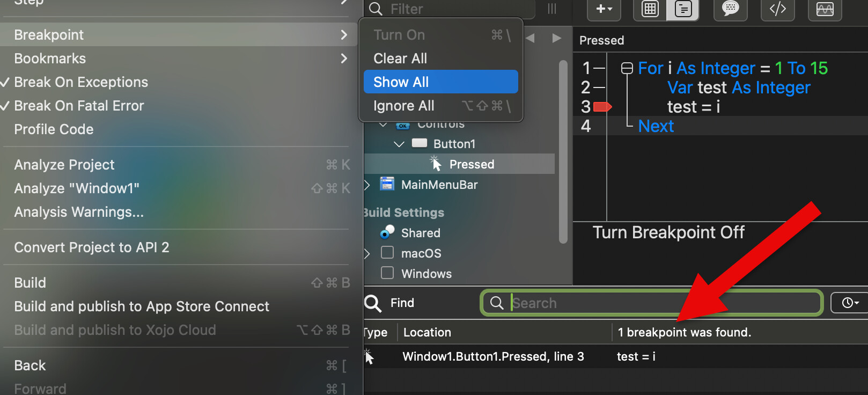Choose Clear All from the Breakpoint submenu
This screenshot has height=395, width=868.
click(400, 58)
